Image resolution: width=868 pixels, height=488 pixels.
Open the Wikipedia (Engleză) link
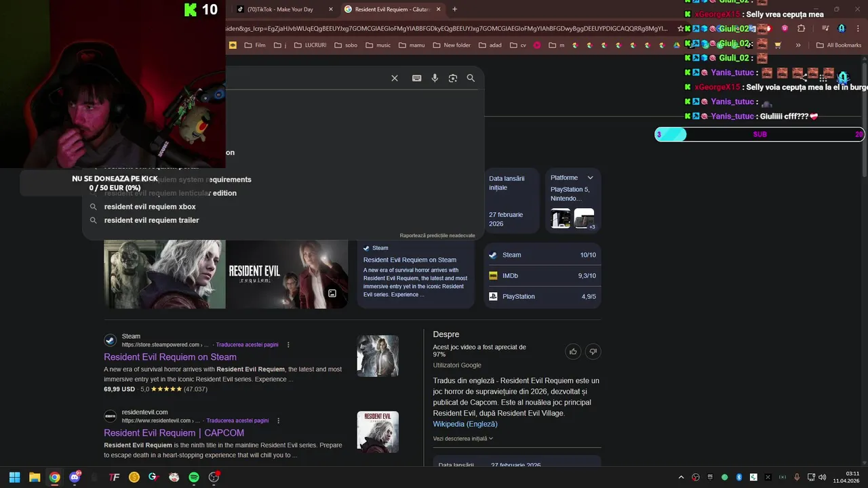(465, 424)
